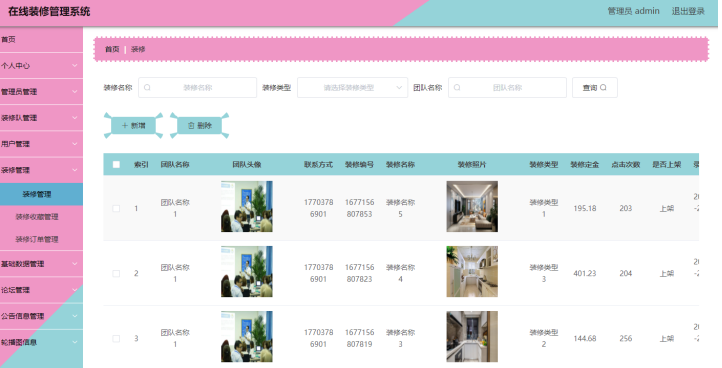Click the click count 203
Screen dimensions: 722x368
pyautogui.click(x=626, y=208)
